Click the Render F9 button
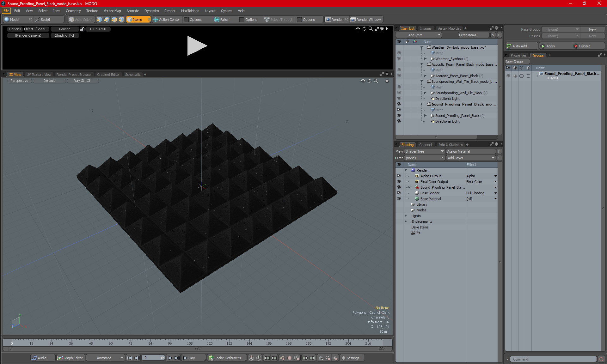Image resolution: width=607 pixels, height=364 pixels. [337, 20]
